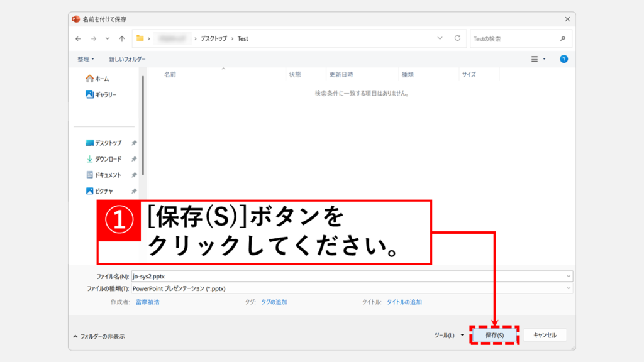Collapse folders with フォルダーの非表示
The image size is (644, 362).
pos(99,337)
